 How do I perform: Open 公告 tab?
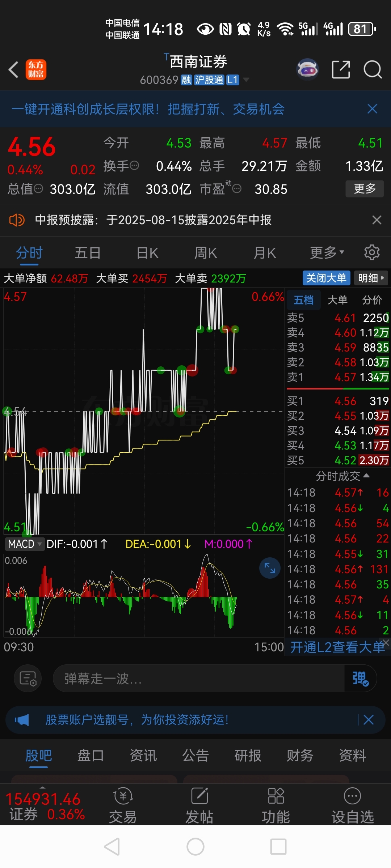[195, 755]
